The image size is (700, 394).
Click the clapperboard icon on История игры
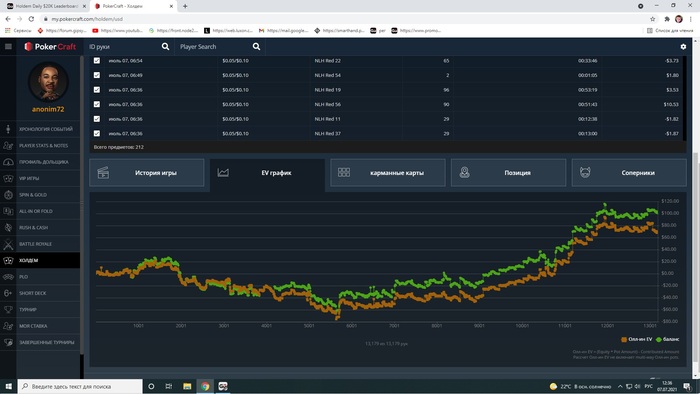103,173
